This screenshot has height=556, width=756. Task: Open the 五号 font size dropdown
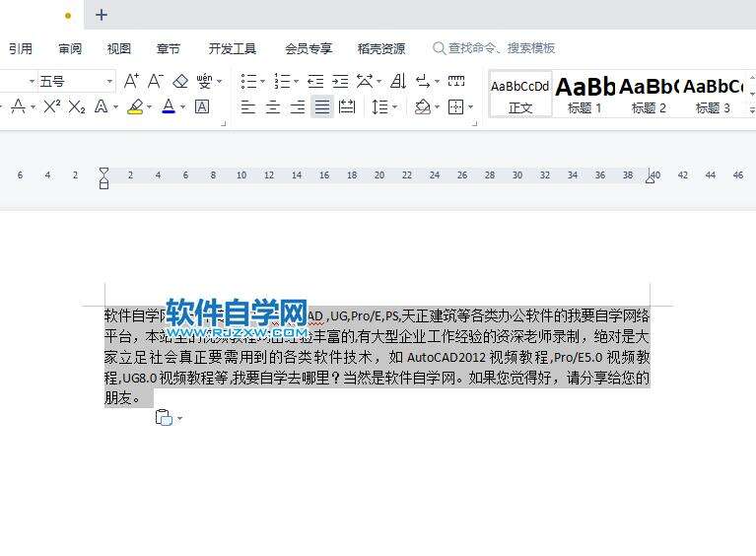coord(109,81)
